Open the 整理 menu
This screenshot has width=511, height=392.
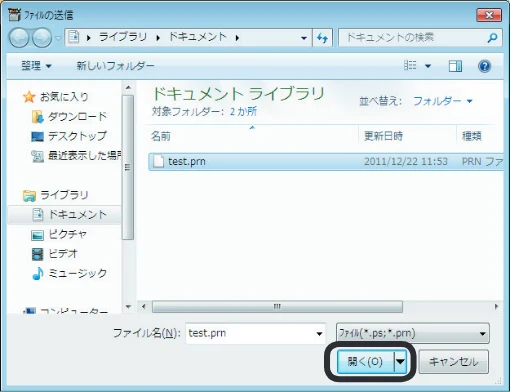pyautogui.click(x=36, y=66)
